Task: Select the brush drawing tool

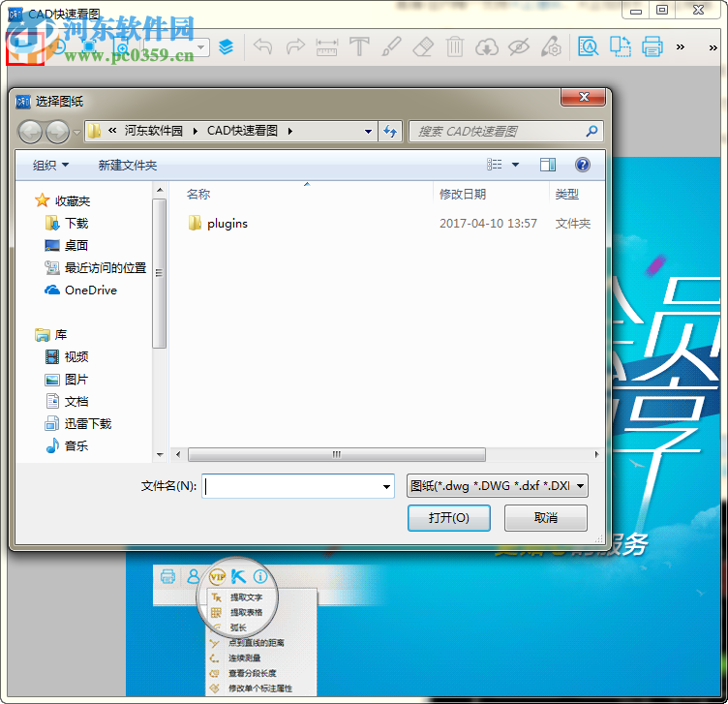Action: click(391, 46)
